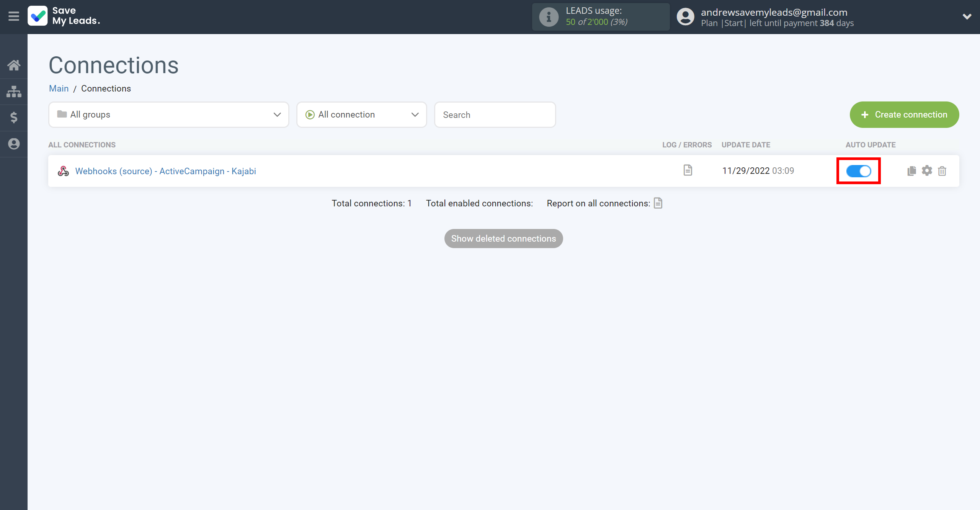The image size is (980, 510).
Task: Click the Report on all connections icon
Action: tap(659, 203)
